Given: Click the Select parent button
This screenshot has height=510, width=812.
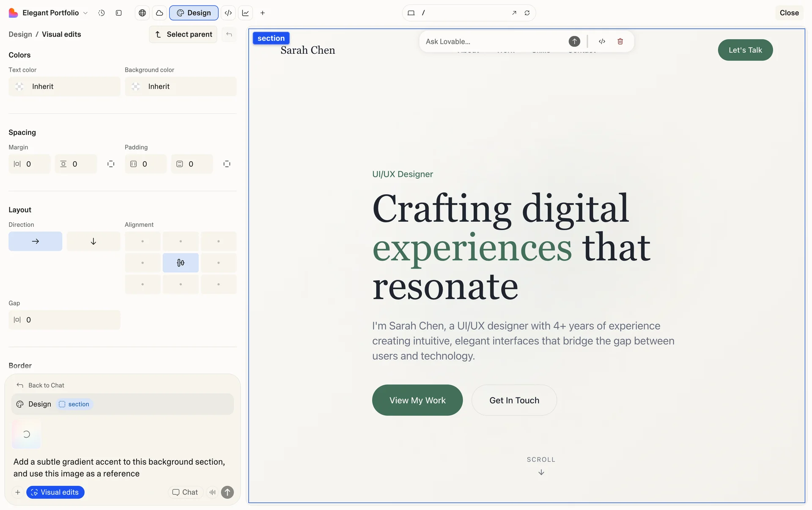Looking at the screenshot, I should (183, 34).
